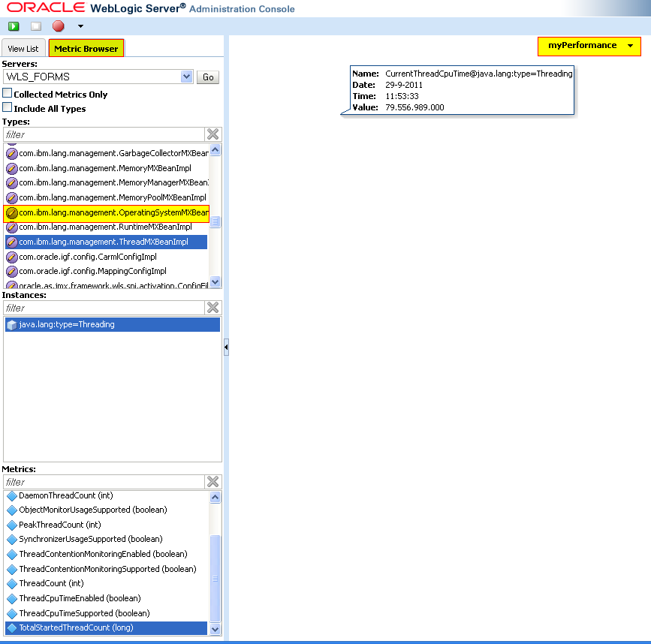Collapse the left panel using splitter arrow
The height and width of the screenshot is (644, 651).
[226, 347]
